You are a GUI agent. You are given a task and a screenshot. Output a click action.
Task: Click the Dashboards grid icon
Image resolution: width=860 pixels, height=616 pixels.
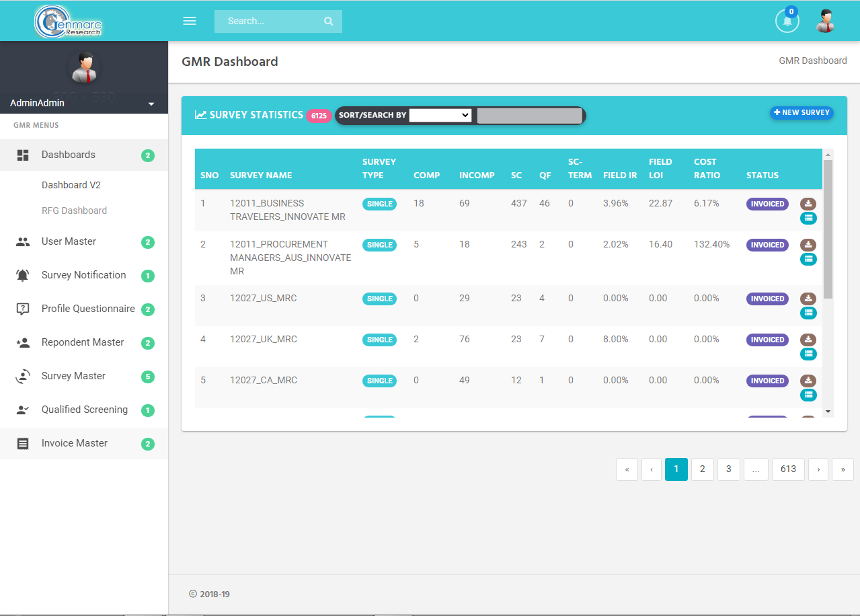23,155
